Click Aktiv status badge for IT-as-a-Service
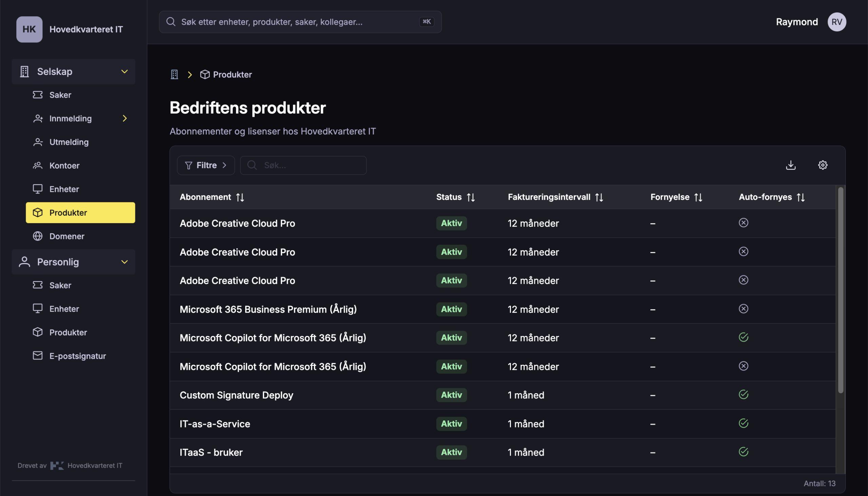Image resolution: width=868 pixels, height=496 pixels. click(x=451, y=423)
